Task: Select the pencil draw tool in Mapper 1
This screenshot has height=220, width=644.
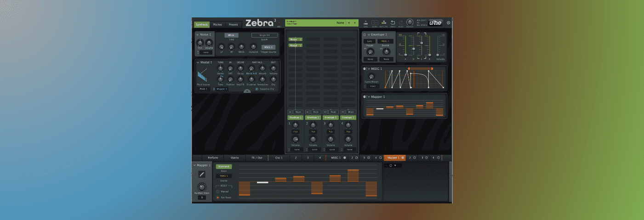Action: pyautogui.click(x=202, y=174)
